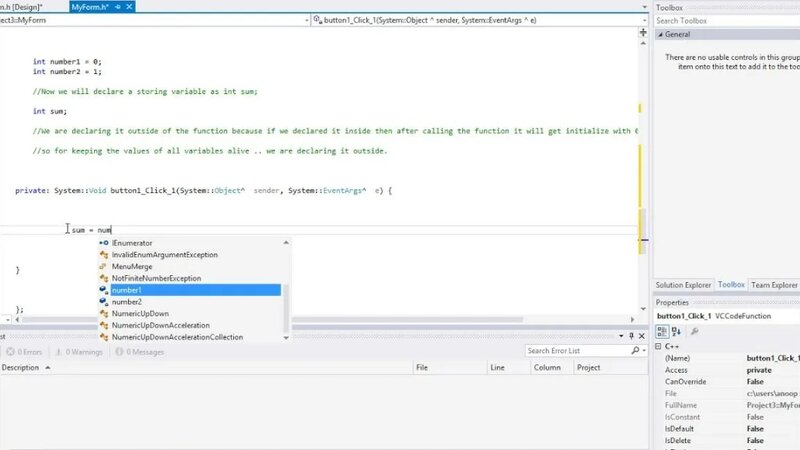Select number1 in the autocomplete list
800x450 pixels.
point(195,290)
